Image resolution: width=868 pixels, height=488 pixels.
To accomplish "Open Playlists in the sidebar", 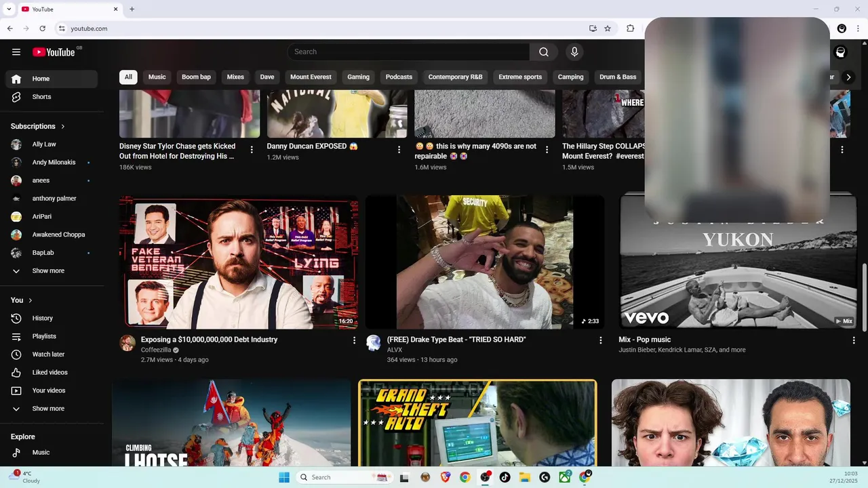I will tap(52, 336).
